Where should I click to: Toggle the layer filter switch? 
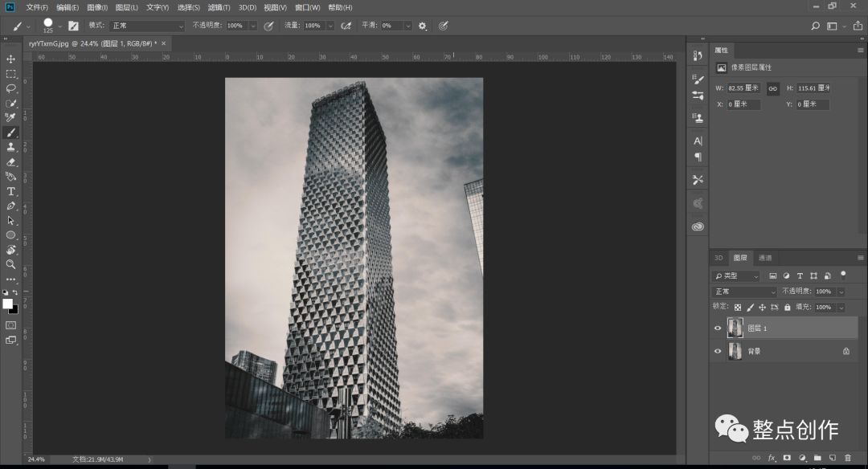pos(843,274)
